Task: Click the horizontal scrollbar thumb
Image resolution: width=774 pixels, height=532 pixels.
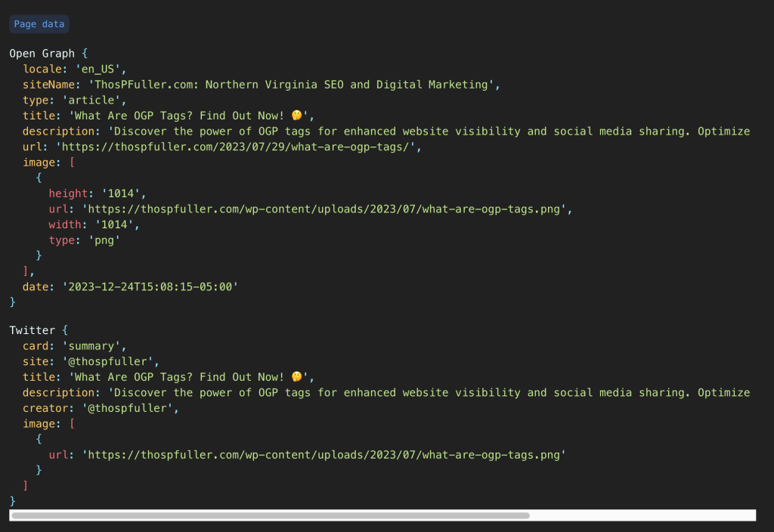Action: [271, 515]
